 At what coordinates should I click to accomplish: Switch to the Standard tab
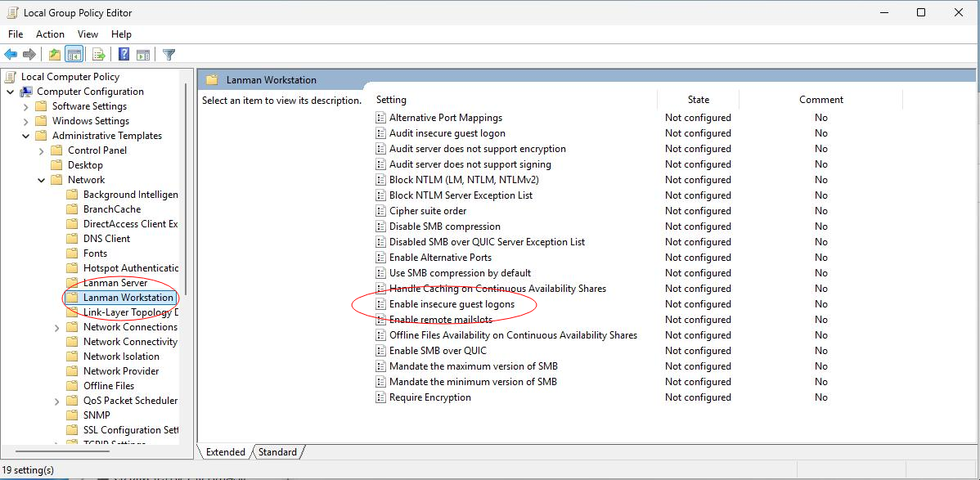tap(278, 452)
